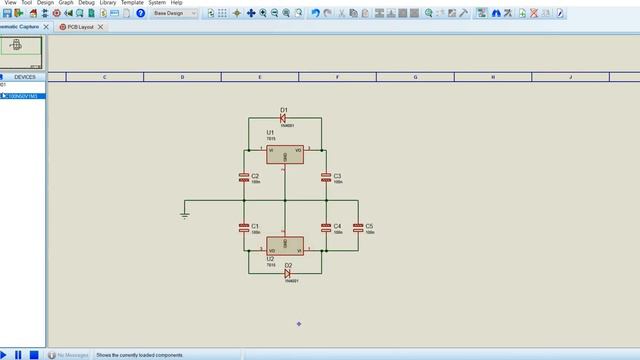Open the Graph menu
This screenshot has width=640, height=360.
click(x=66, y=2)
